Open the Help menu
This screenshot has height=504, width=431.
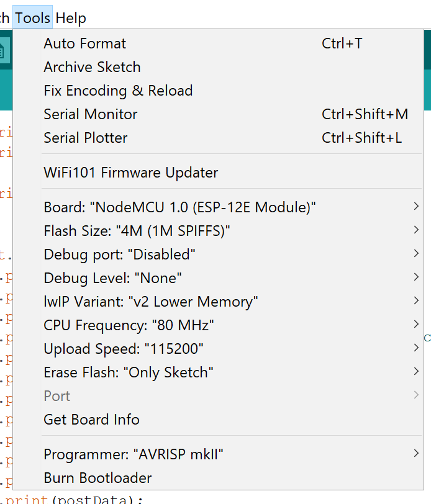click(70, 17)
